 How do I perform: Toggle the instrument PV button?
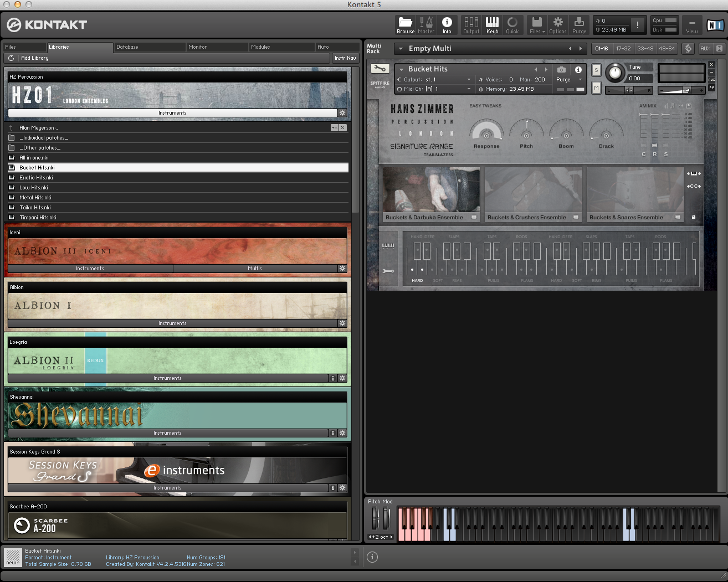click(711, 87)
